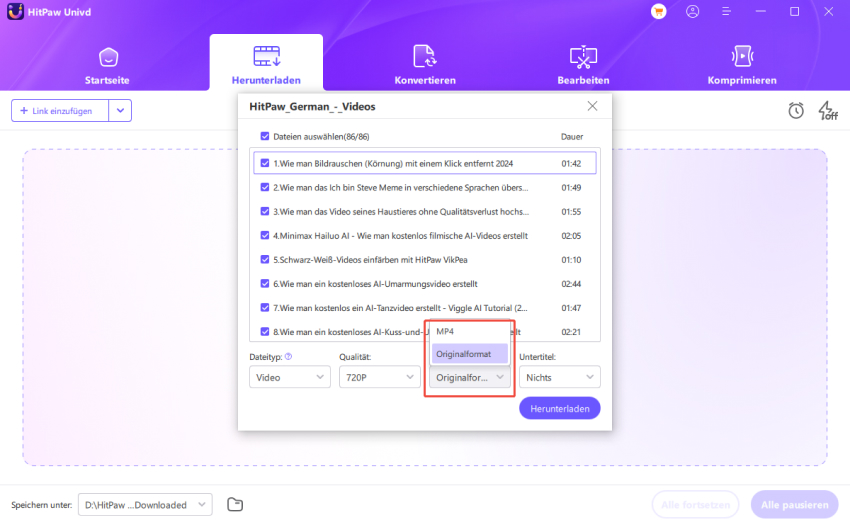Open the Untertitel Nichts dropdown
850x525 pixels.
point(559,377)
